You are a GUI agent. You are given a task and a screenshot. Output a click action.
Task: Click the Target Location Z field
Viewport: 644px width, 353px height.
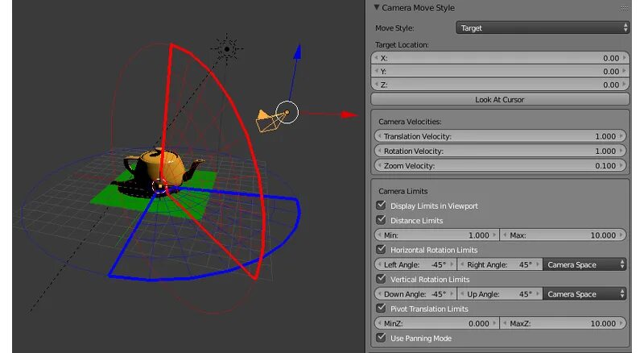point(500,85)
